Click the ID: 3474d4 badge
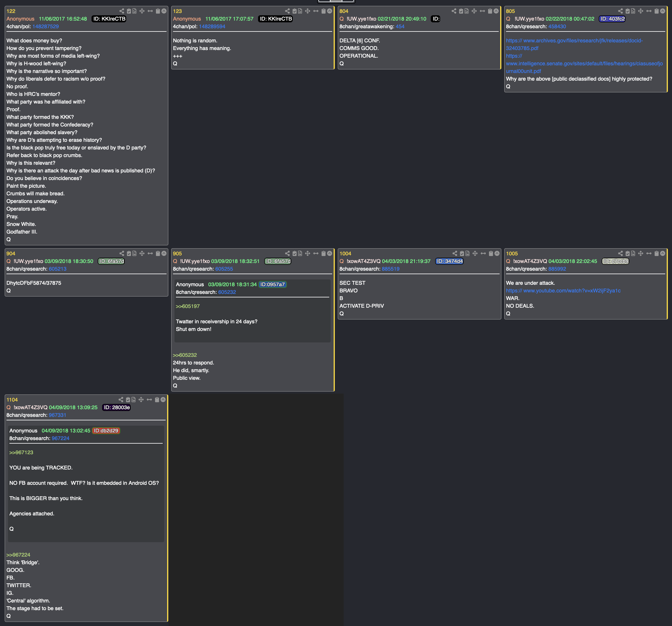The image size is (672, 626). click(450, 261)
